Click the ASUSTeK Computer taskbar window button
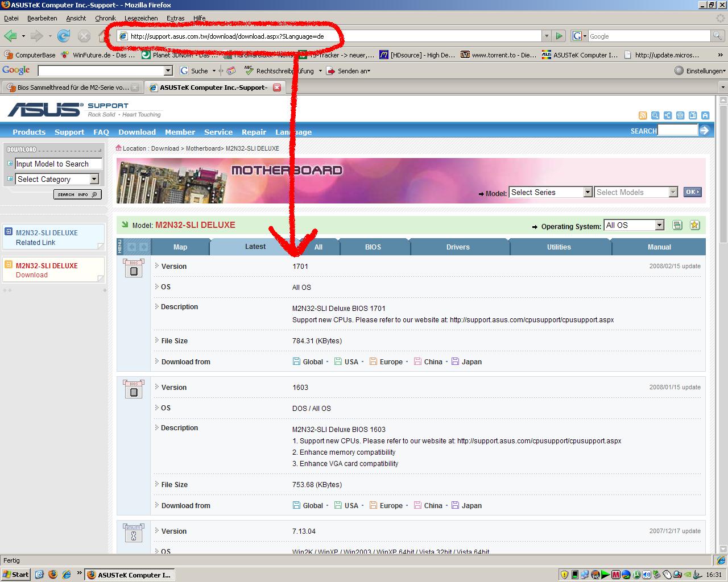Screen dimensions: 728x582 pyautogui.click(x=129, y=575)
